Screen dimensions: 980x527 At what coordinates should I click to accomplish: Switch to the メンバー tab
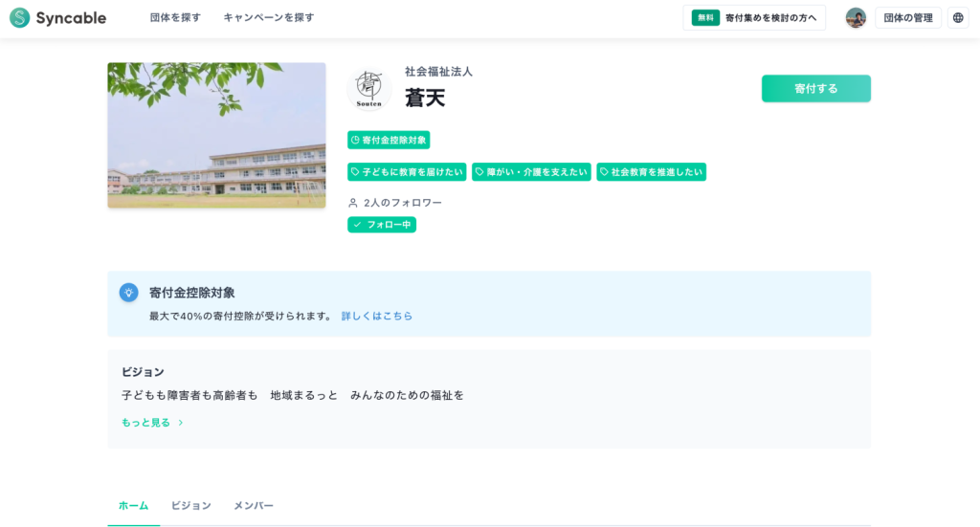pos(254,505)
